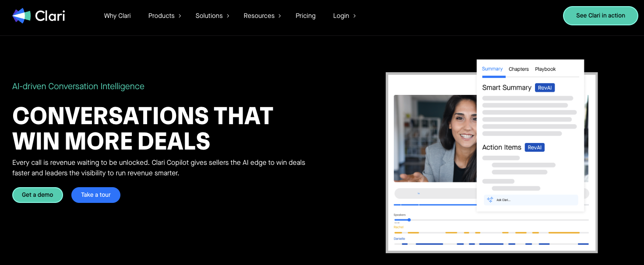Viewport: 644px width, 265px height.
Task: Go to the Pricing page
Action: [x=305, y=16]
